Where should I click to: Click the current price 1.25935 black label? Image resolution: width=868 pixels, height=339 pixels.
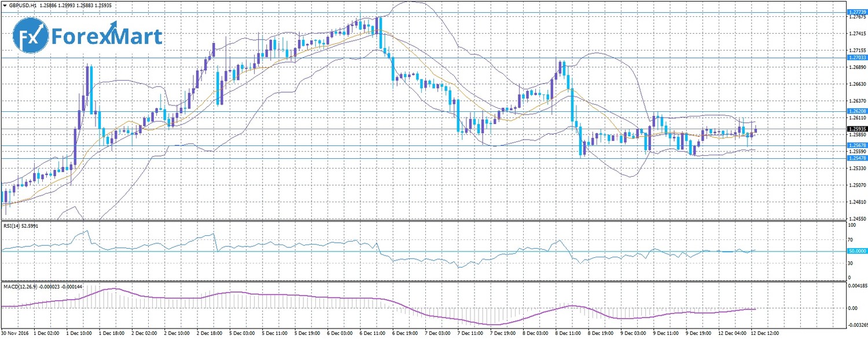pyautogui.click(x=856, y=129)
